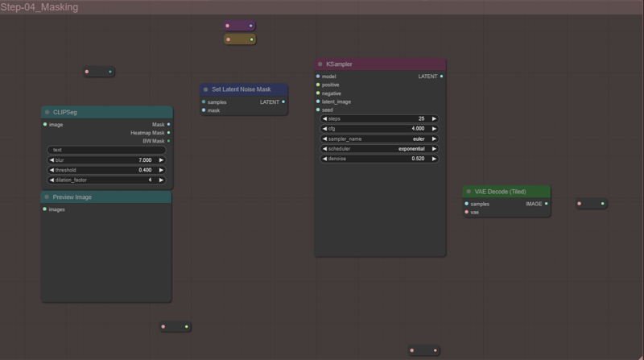The height and width of the screenshot is (360, 644).
Task: Increase cfg value with right arrow
Action: click(x=434, y=129)
